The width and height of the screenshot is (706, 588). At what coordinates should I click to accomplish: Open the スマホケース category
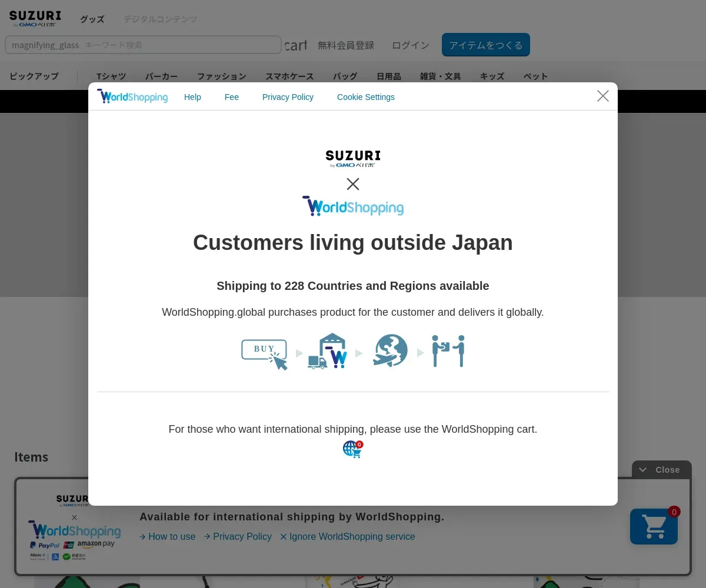pyautogui.click(x=289, y=76)
